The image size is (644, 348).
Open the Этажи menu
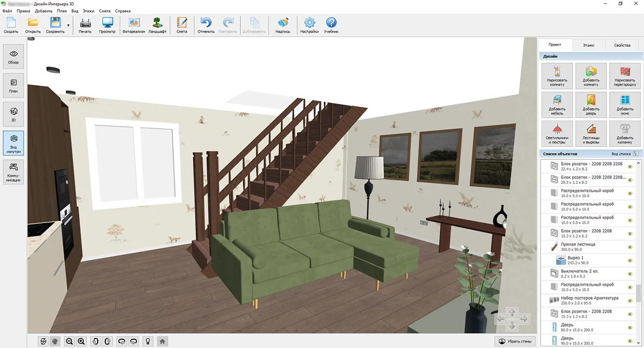tap(89, 11)
